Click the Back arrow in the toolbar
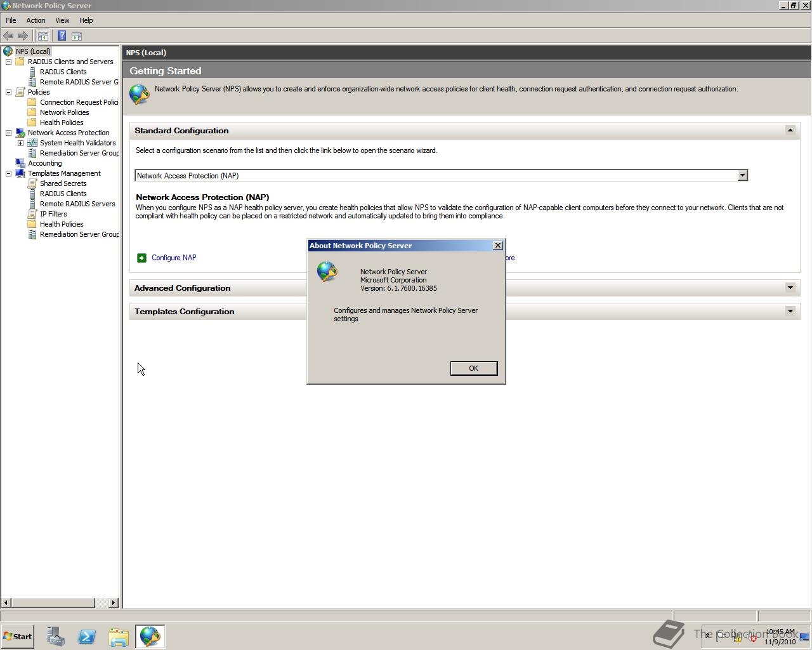This screenshot has width=812, height=650. (x=8, y=36)
